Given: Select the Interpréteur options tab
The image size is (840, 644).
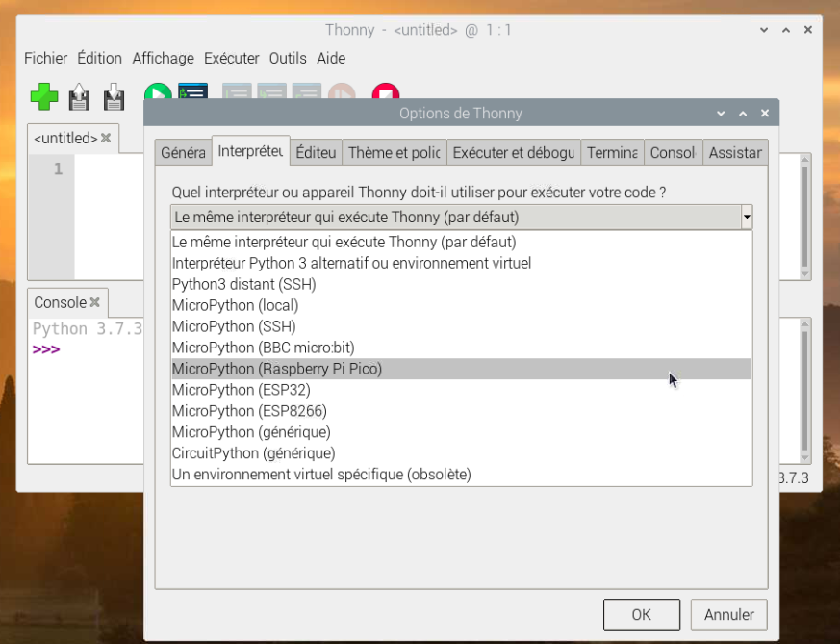Looking at the screenshot, I should [x=251, y=151].
